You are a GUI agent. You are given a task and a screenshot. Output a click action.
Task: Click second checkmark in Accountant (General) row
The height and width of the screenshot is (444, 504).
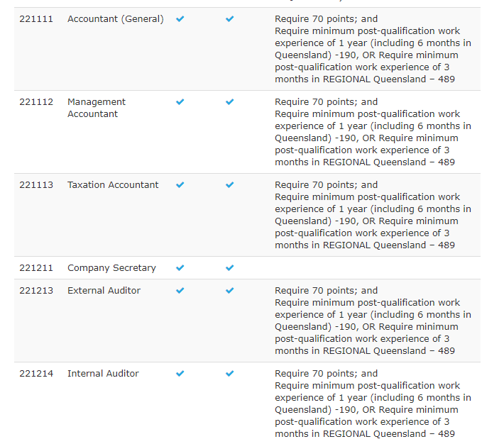coord(229,19)
